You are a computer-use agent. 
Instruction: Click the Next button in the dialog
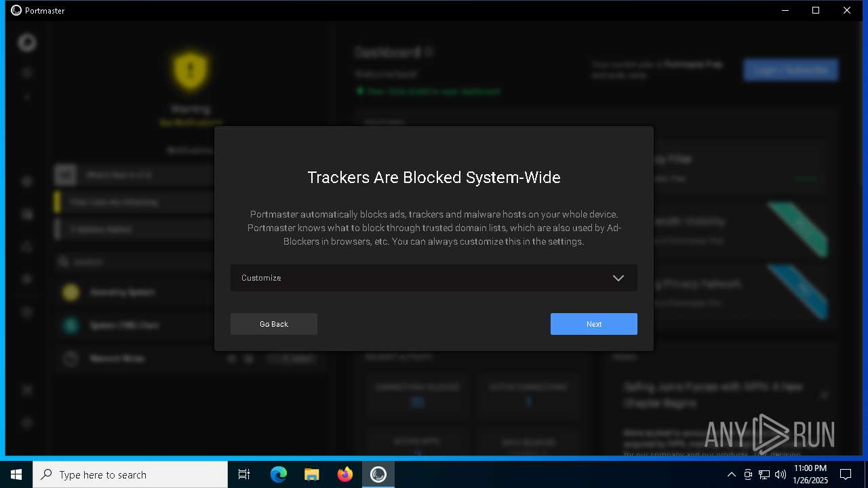coord(593,324)
